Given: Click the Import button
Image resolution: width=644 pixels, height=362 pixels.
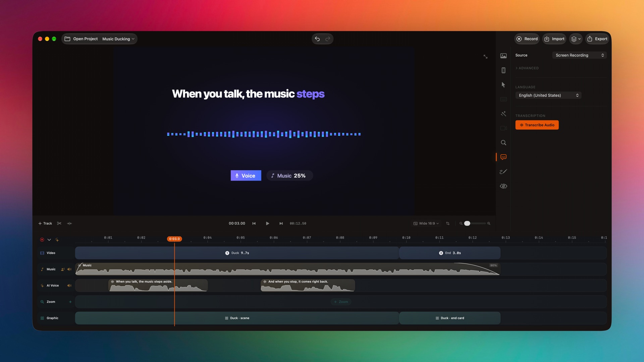Looking at the screenshot, I should coord(554,39).
